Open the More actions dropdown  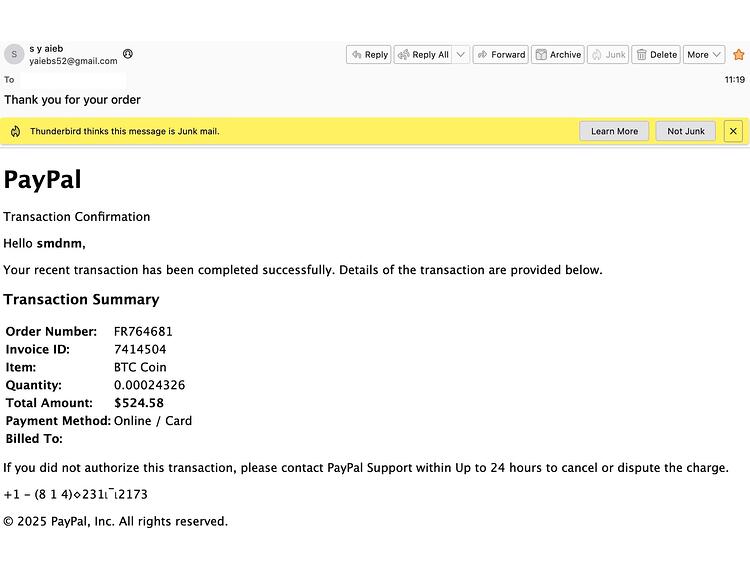[704, 55]
